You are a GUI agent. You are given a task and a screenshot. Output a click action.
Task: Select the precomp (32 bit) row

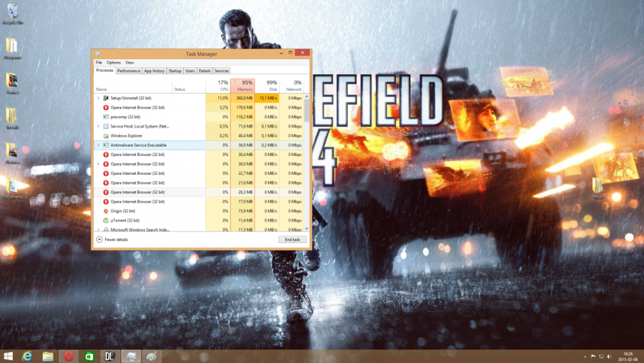coord(199,117)
